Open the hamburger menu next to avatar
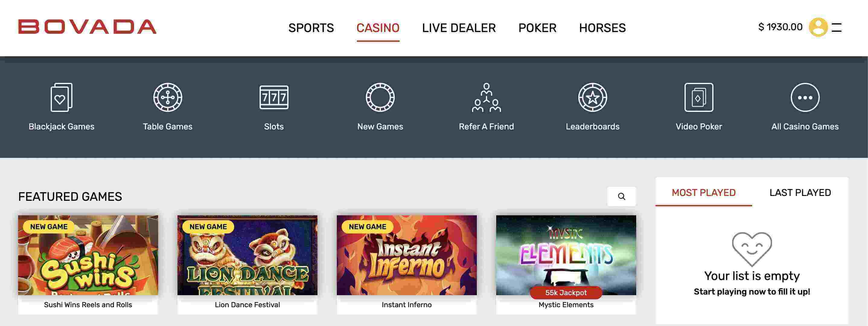The image size is (868, 326). (x=837, y=27)
